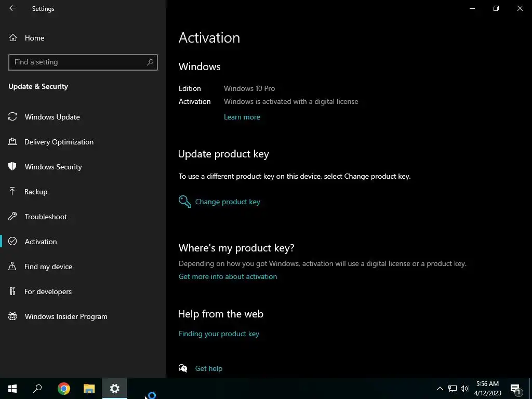Click the shield icon for Windows Security
532x399 pixels.
click(x=12, y=167)
